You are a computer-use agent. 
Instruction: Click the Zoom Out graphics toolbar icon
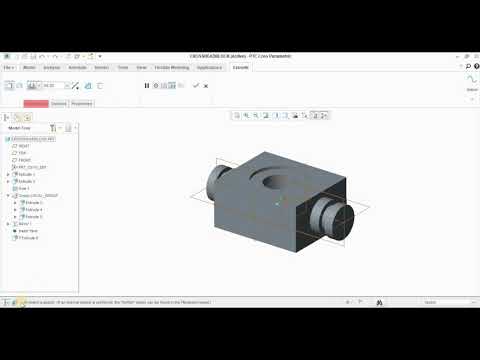click(256, 116)
